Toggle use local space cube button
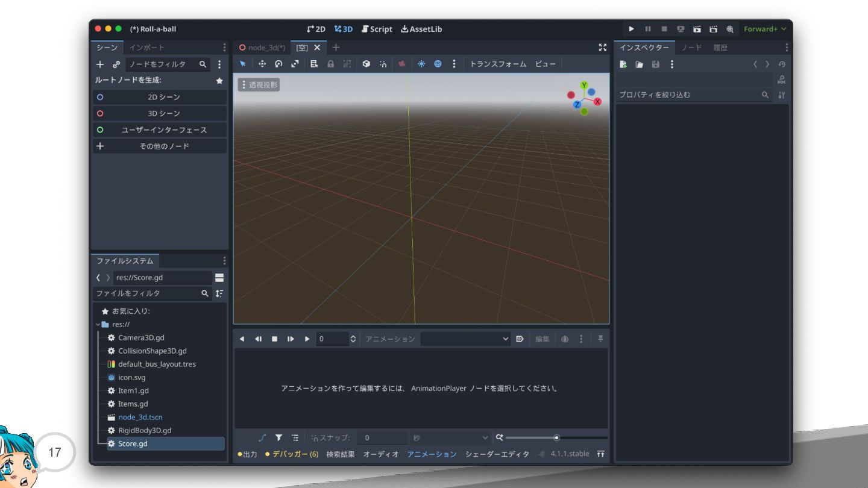The height and width of the screenshot is (488, 868). (366, 64)
